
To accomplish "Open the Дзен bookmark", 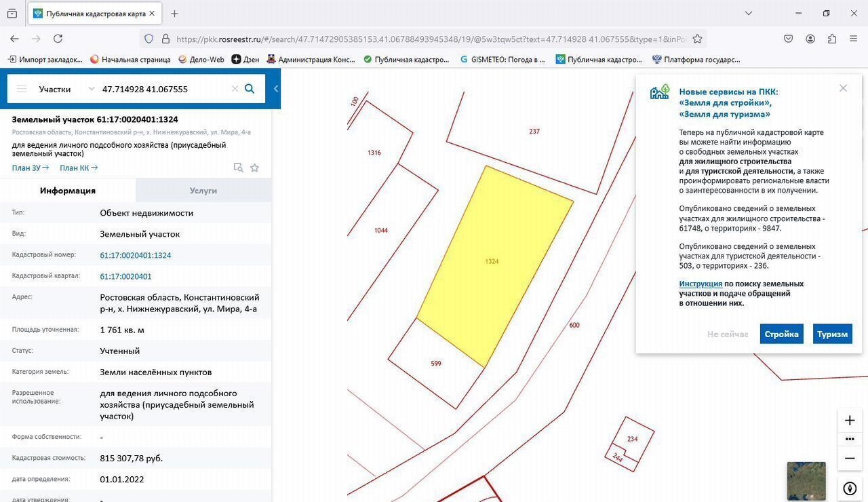I will 245,60.
